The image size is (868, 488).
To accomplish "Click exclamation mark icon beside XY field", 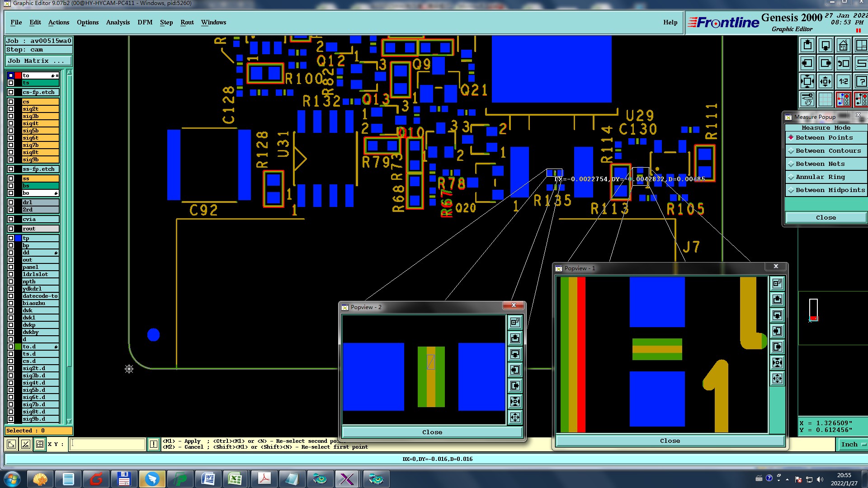I will point(154,444).
